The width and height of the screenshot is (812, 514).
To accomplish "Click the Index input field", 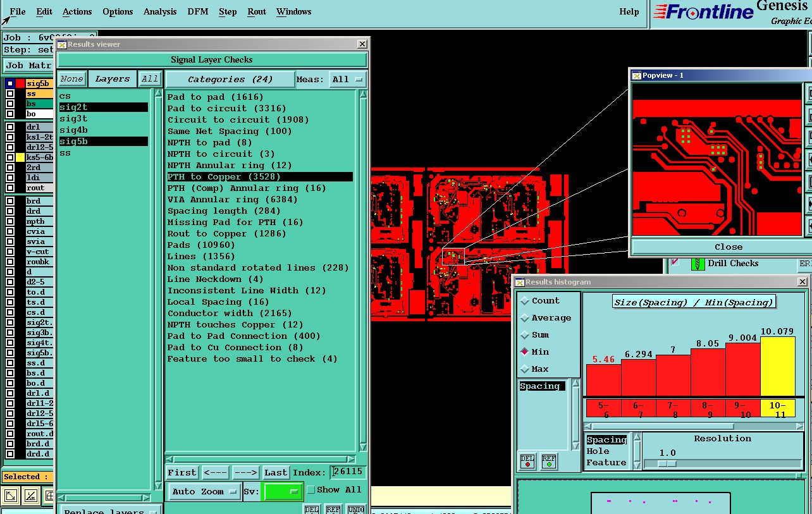I will 348,473.
